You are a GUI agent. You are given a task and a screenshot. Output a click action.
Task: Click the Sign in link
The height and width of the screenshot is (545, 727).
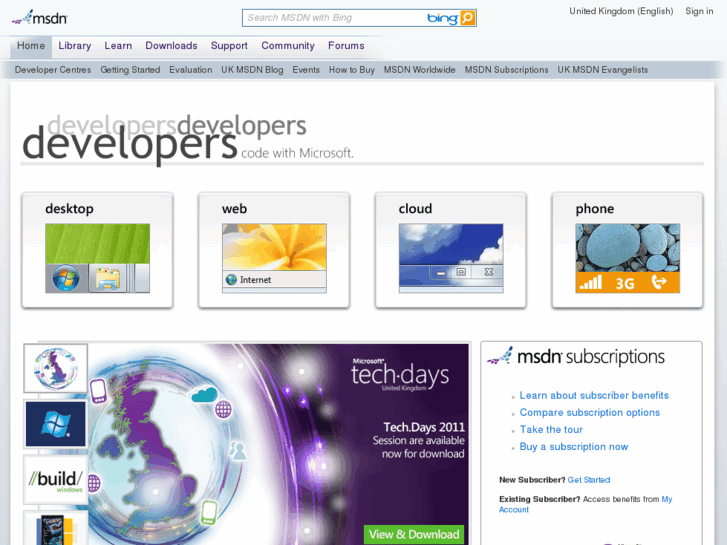699,11
